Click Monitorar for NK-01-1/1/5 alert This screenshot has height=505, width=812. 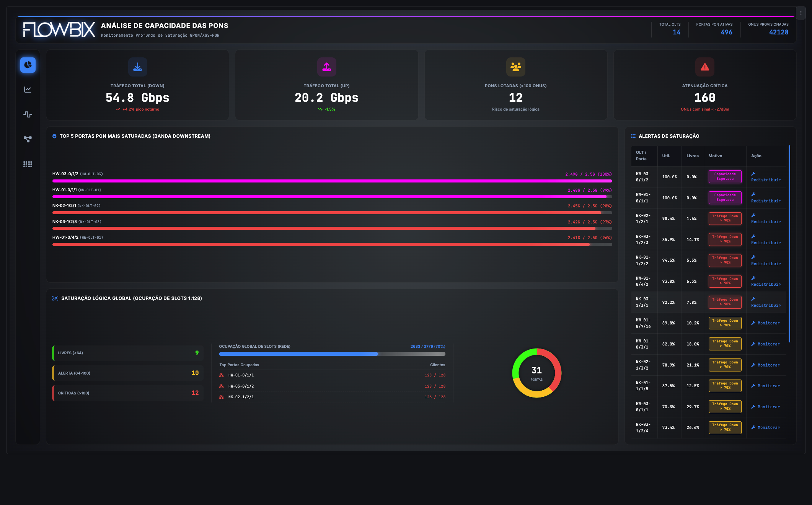click(765, 386)
